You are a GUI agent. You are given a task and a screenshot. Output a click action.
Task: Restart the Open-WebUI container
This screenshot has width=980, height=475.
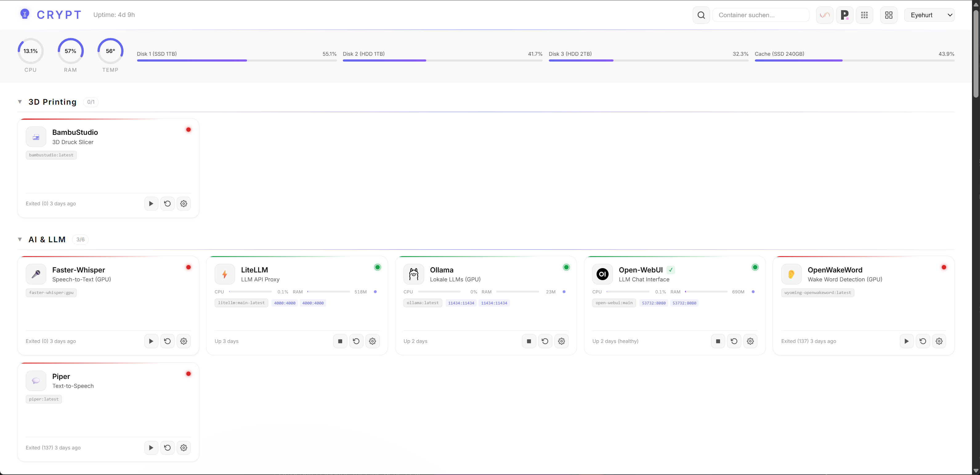coord(734,341)
